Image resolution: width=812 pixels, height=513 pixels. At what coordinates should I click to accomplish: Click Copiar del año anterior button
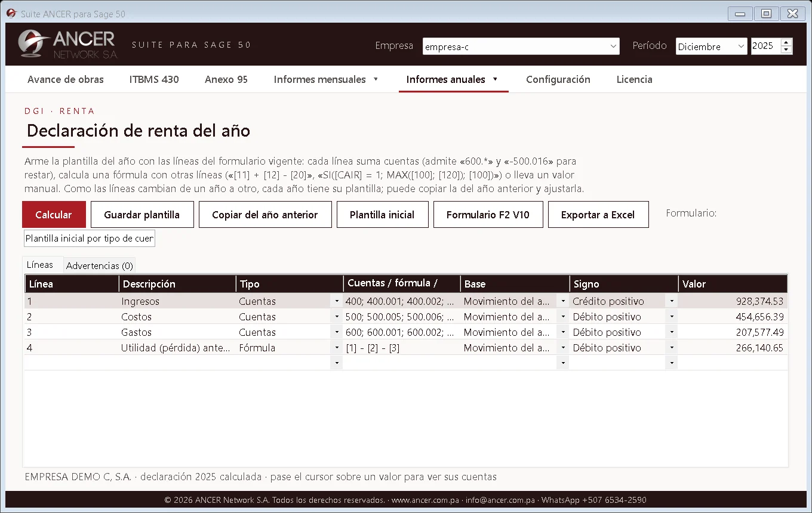(x=264, y=215)
